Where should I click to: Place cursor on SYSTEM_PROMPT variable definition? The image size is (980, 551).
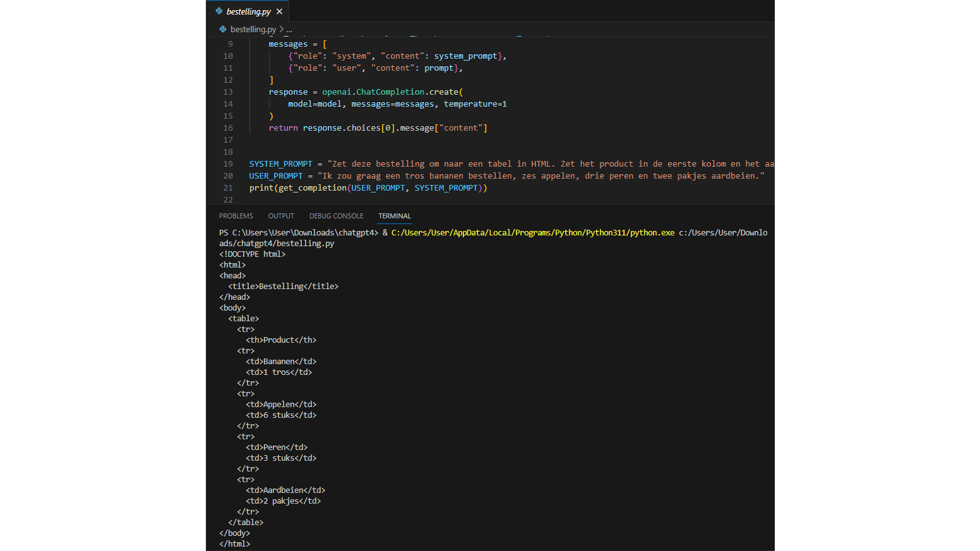coord(280,164)
